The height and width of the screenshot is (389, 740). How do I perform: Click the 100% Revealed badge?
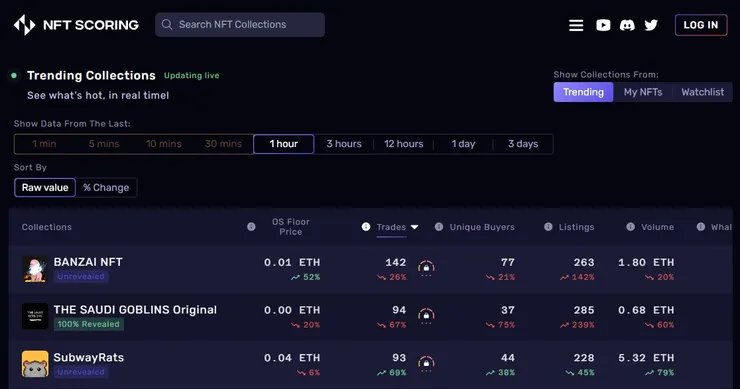pyautogui.click(x=88, y=324)
